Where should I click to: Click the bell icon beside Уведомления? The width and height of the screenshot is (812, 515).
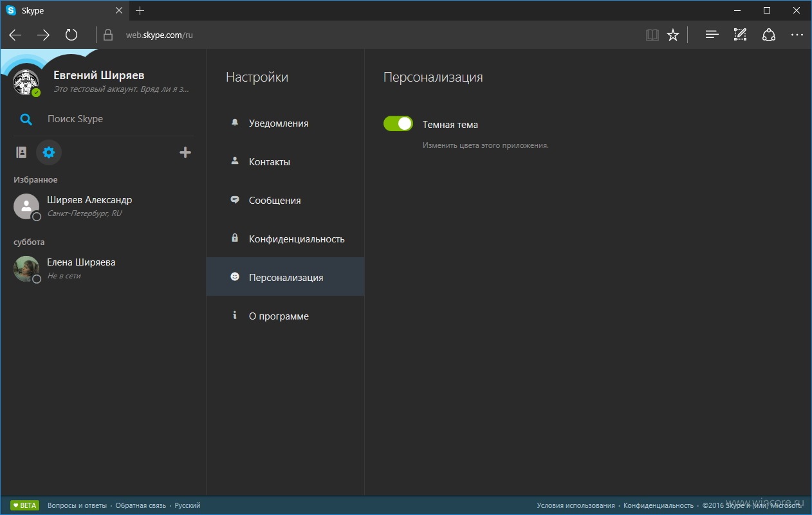(x=235, y=122)
